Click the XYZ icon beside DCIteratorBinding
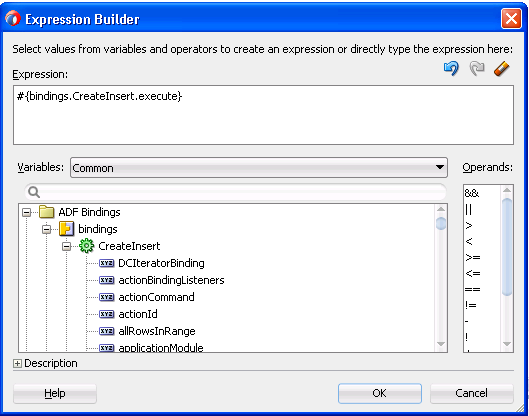This screenshot has width=529, height=416. click(107, 263)
